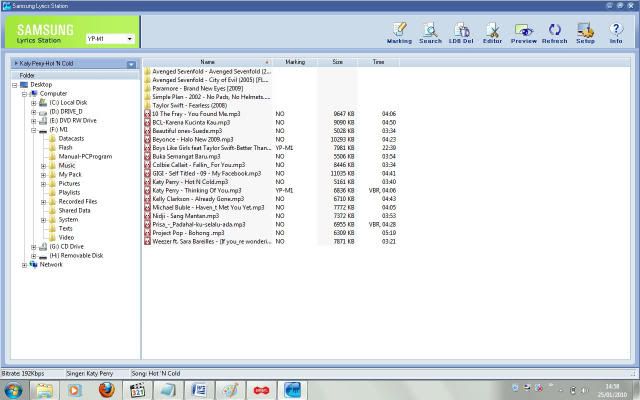Expand the (C:) Local Disk node

pos(33,103)
